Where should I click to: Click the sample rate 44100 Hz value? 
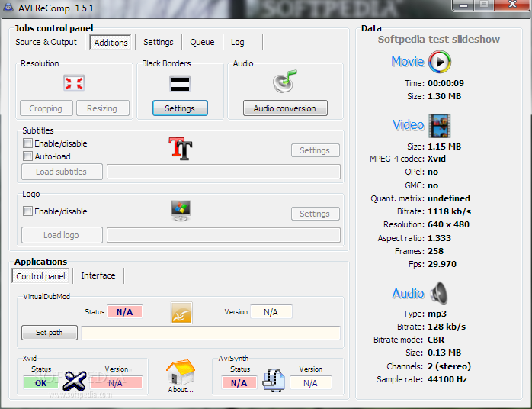(x=447, y=379)
